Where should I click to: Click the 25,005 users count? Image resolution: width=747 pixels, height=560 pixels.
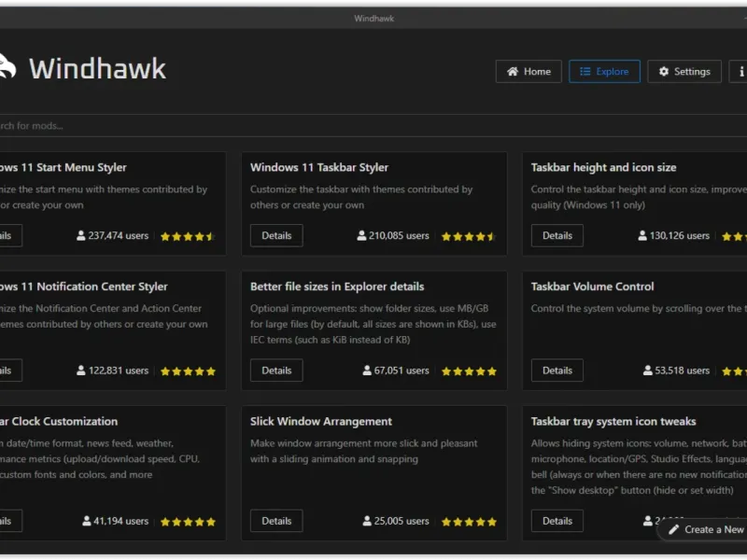point(402,521)
